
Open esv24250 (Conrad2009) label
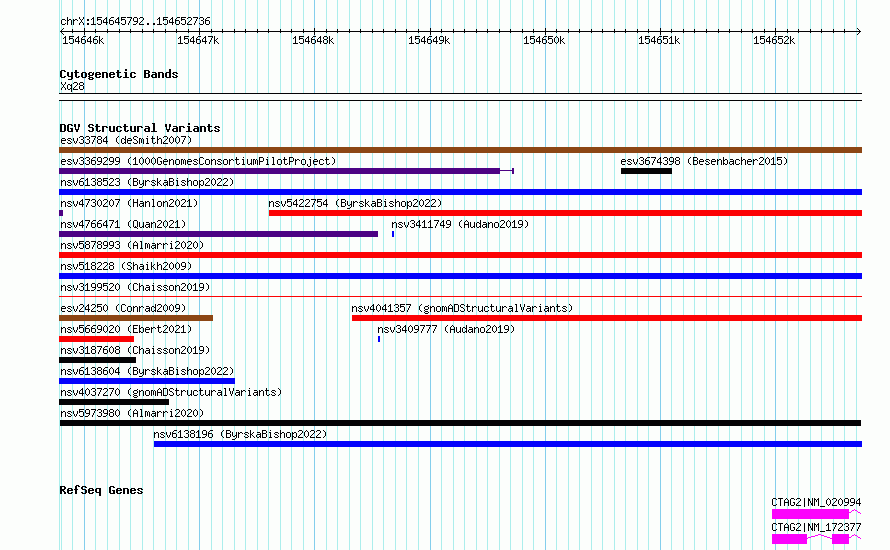tap(123, 308)
